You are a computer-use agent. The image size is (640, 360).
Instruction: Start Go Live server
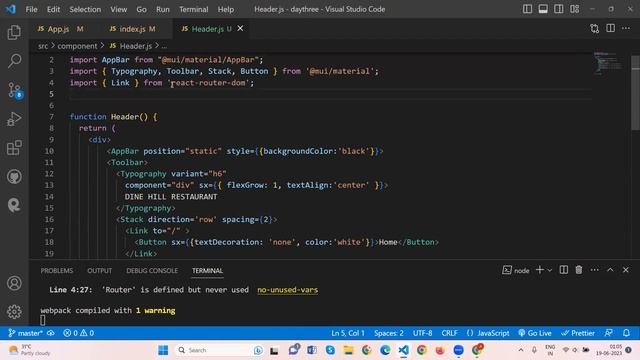click(535, 333)
